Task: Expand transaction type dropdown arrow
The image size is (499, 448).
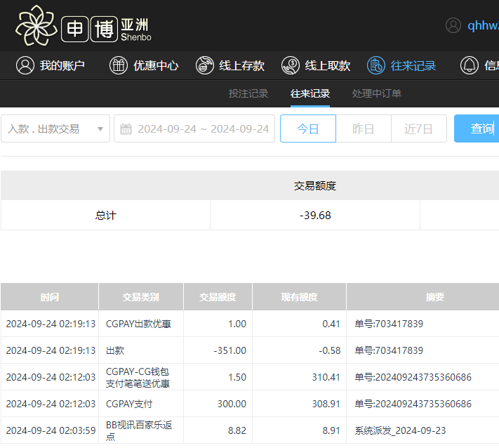Action: tap(100, 129)
